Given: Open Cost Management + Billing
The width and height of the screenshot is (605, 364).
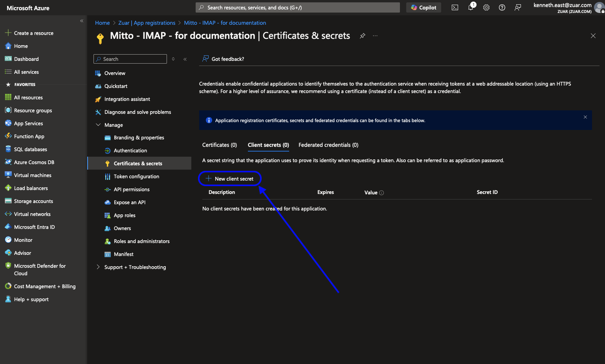Looking at the screenshot, I should pos(40,286).
